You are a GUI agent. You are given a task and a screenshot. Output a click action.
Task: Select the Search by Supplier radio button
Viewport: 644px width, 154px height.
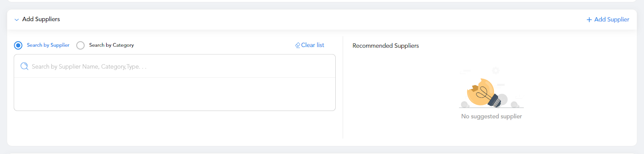18,45
